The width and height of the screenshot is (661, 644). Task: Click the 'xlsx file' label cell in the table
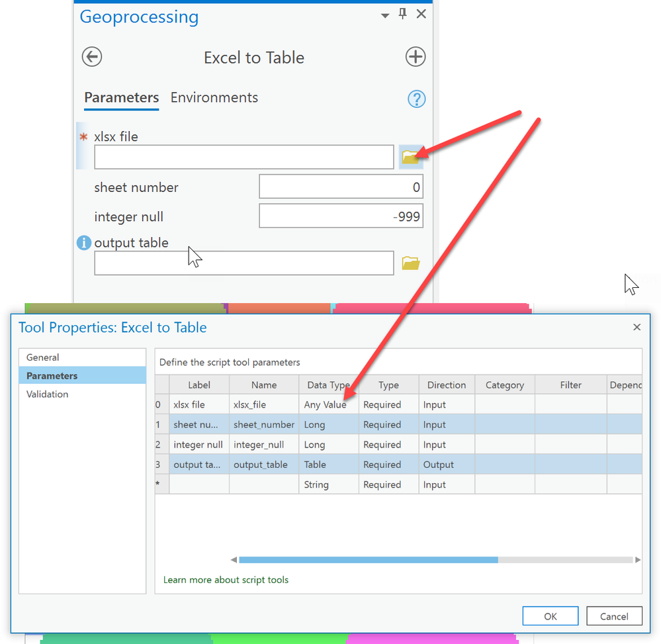[199, 404]
